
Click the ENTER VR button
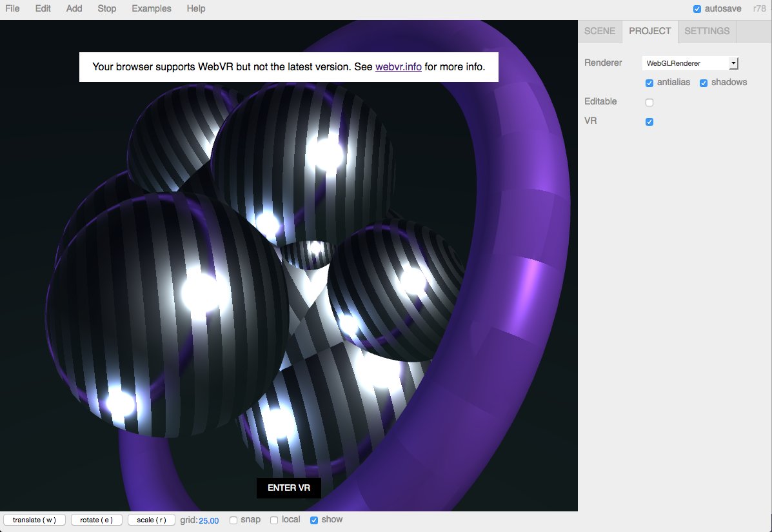289,488
